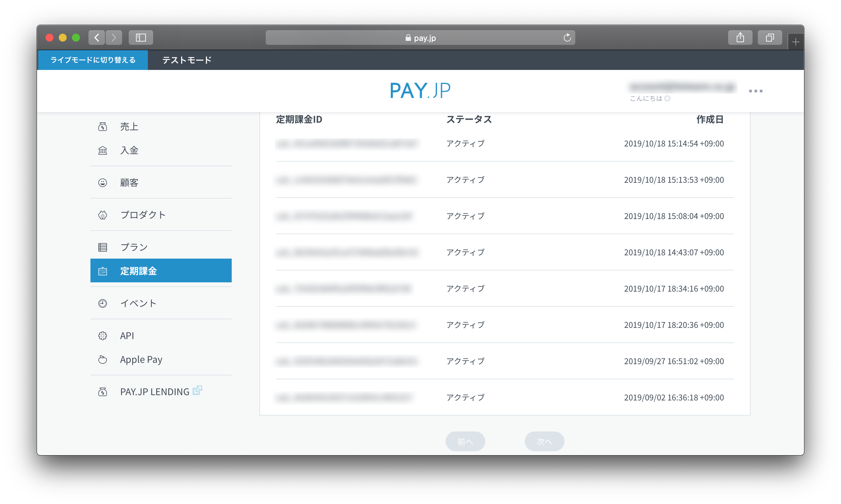The image size is (841, 504).
Task: Click the date 2019/09/27 16:51:02 +09:00
Action: click(x=674, y=361)
